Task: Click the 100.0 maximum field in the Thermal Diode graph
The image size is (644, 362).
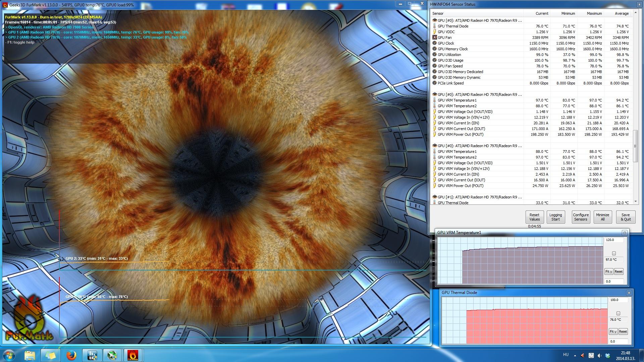Action: tap(618, 300)
